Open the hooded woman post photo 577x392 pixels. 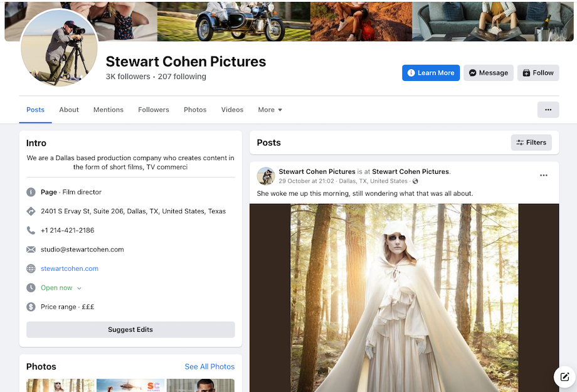pos(404,298)
